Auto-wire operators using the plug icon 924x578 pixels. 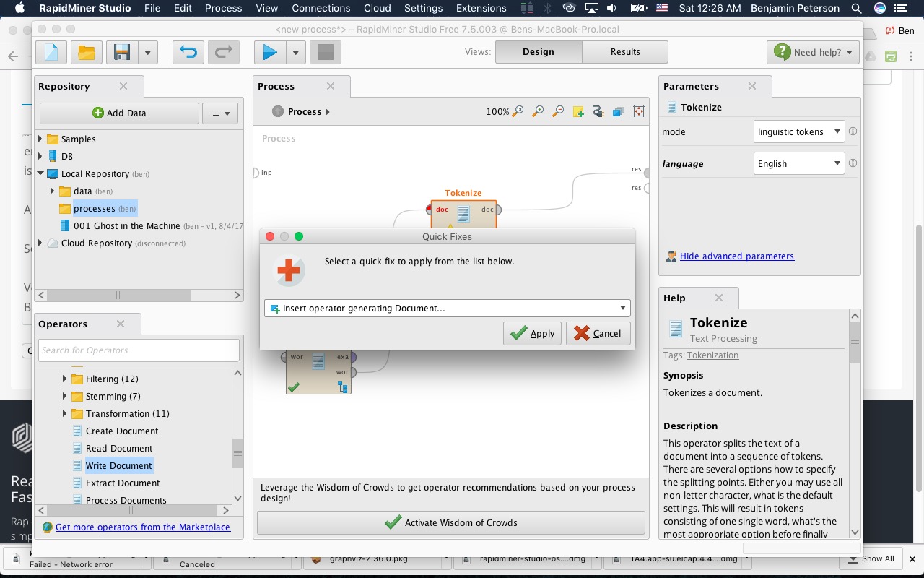[598, 111]
